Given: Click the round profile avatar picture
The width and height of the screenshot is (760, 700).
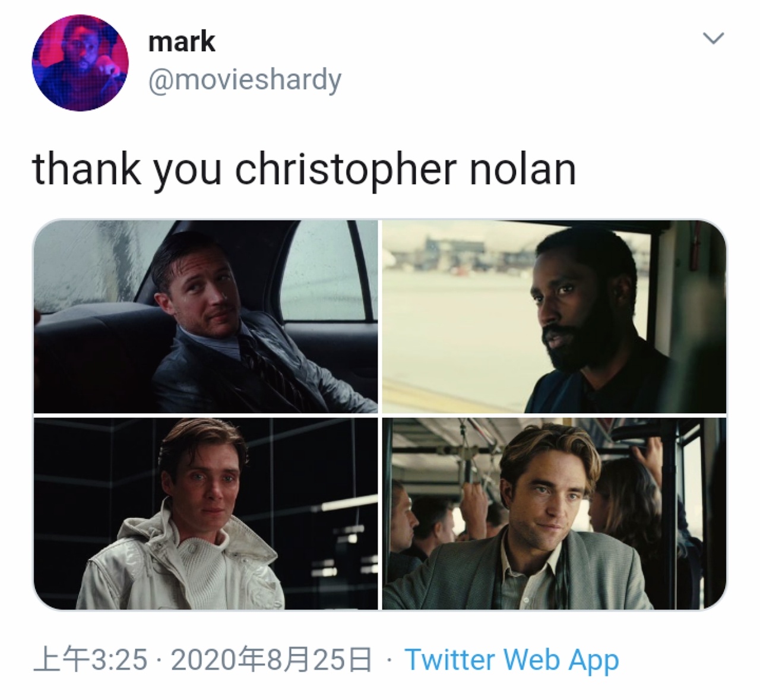Looking at the screenshot, I should coord(80,63).
